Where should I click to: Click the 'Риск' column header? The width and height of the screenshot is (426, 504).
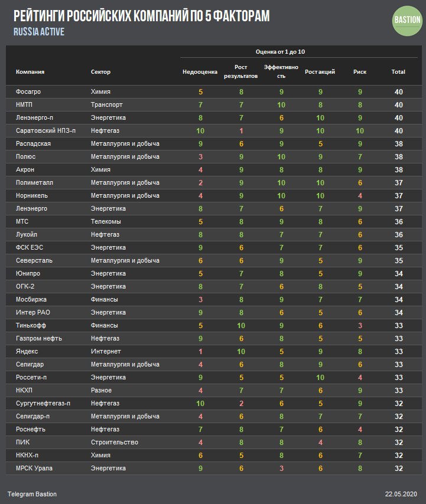point(360,71)
